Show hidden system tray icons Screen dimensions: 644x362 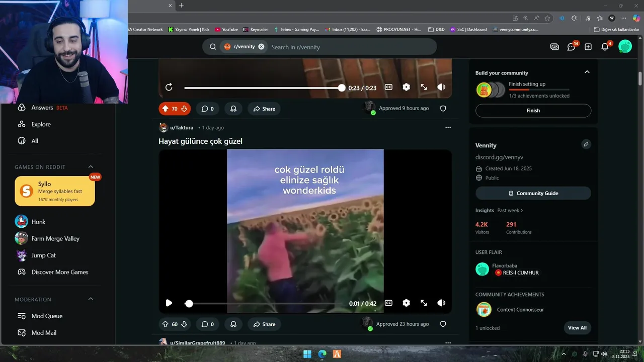tap(563, 354)
